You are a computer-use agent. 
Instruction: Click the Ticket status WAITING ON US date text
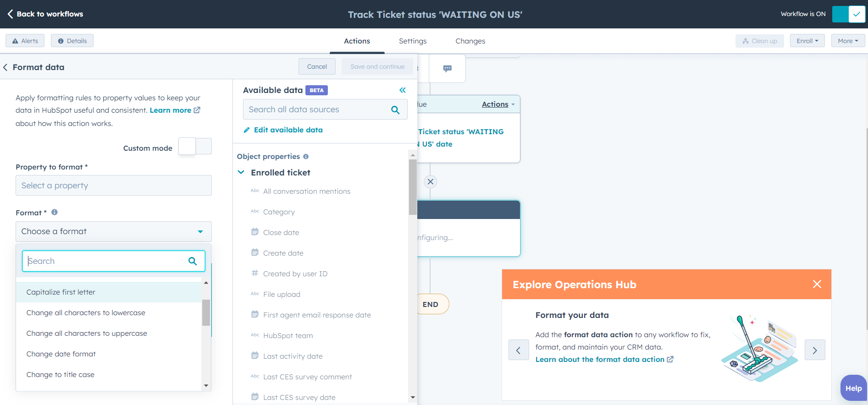pos(460,137)
